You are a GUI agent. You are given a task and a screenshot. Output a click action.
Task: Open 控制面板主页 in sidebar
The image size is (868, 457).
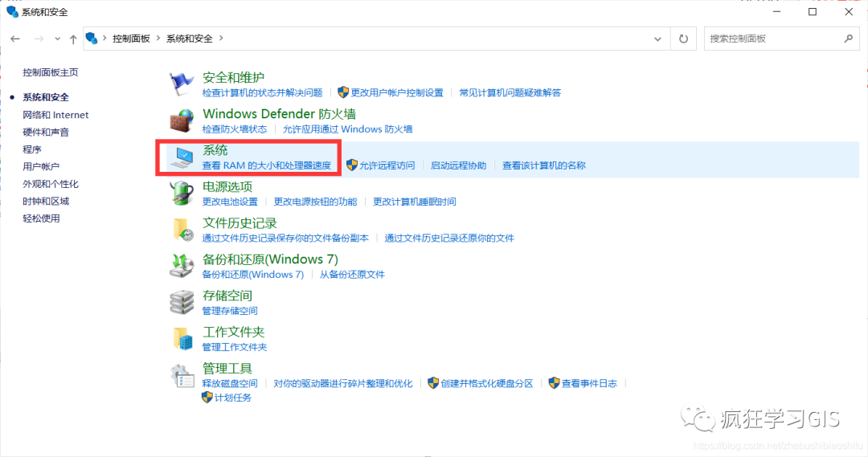pos(51,72)
